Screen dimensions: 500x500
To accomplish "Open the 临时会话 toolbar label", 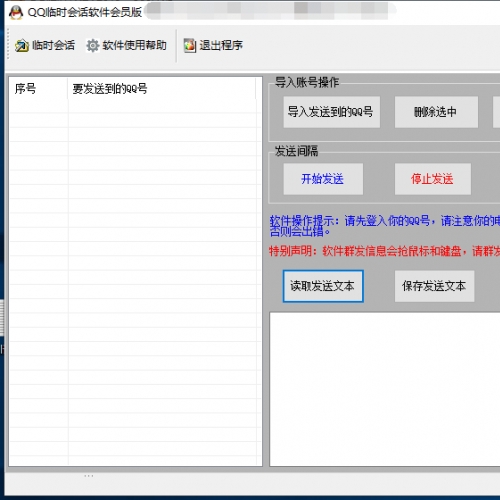I will [53, 45].
